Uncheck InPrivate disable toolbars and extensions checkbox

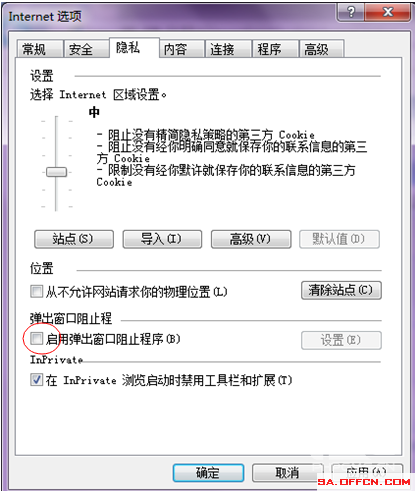click(36, 380)
